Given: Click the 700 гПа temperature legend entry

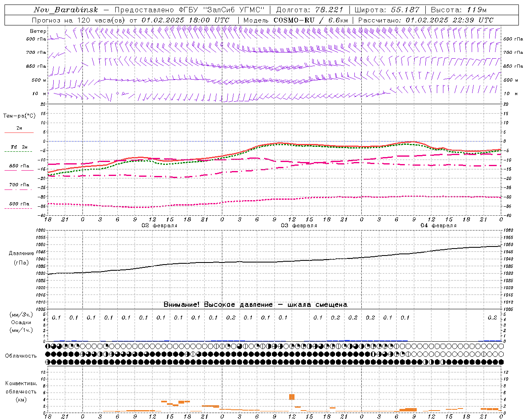Looking at the screenshot, I should [19, 186].
